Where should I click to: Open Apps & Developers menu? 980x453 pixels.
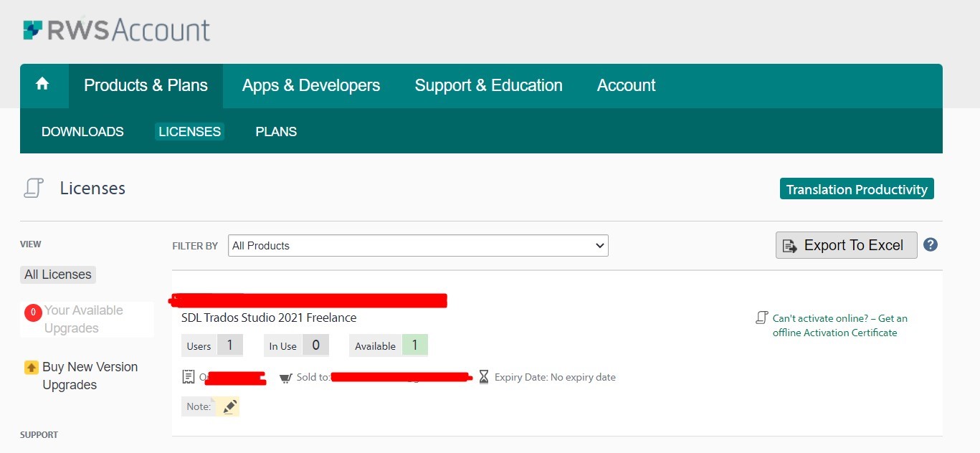[x=311, y=85]
